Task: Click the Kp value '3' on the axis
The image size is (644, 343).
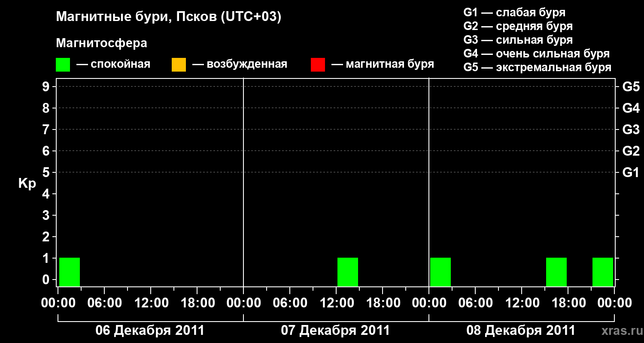Action: (46, 215)
